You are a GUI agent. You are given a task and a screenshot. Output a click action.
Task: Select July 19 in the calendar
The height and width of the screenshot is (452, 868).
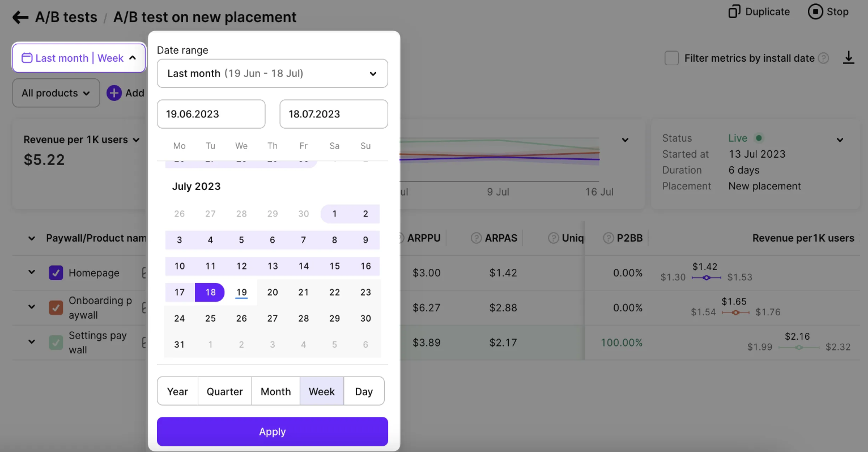[241, 293]
